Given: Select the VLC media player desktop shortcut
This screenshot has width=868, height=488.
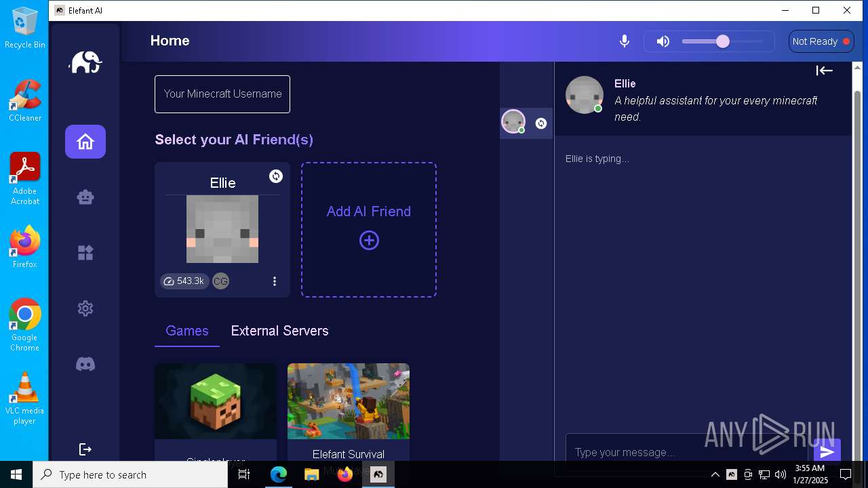Looking at the screenshot, I should [25, 398].
